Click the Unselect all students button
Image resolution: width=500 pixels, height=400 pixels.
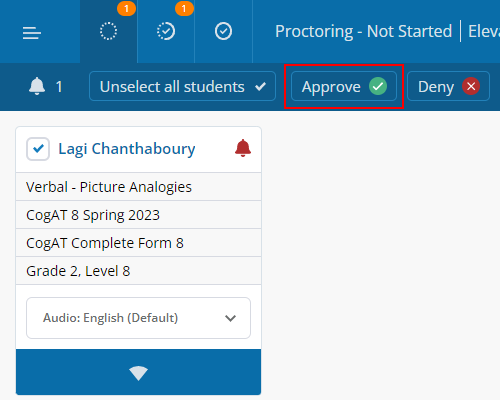182,86
